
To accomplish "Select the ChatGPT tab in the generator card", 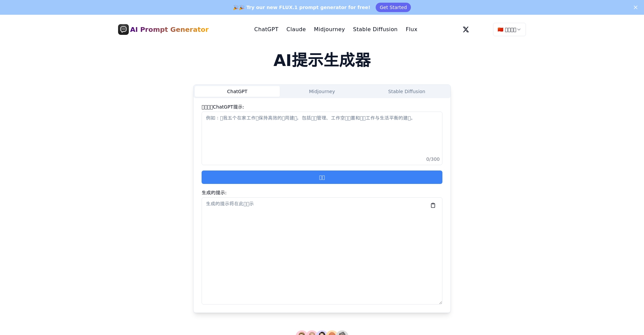I will pos(237,91).
